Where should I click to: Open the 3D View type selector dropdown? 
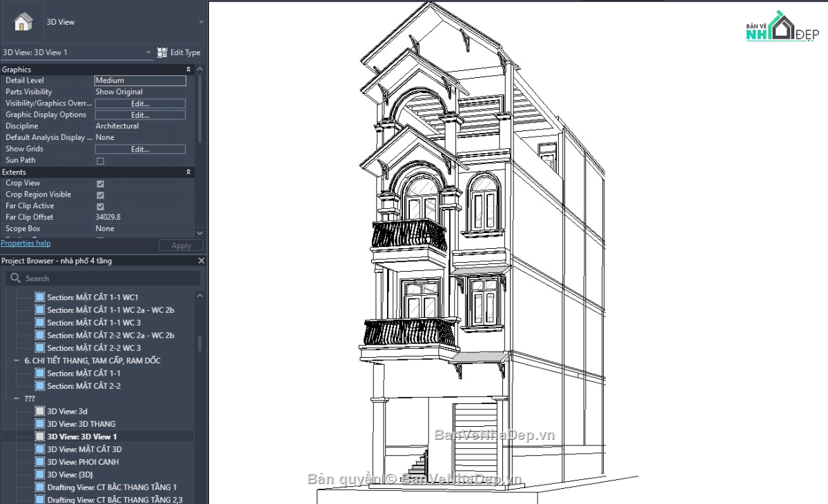201,22
